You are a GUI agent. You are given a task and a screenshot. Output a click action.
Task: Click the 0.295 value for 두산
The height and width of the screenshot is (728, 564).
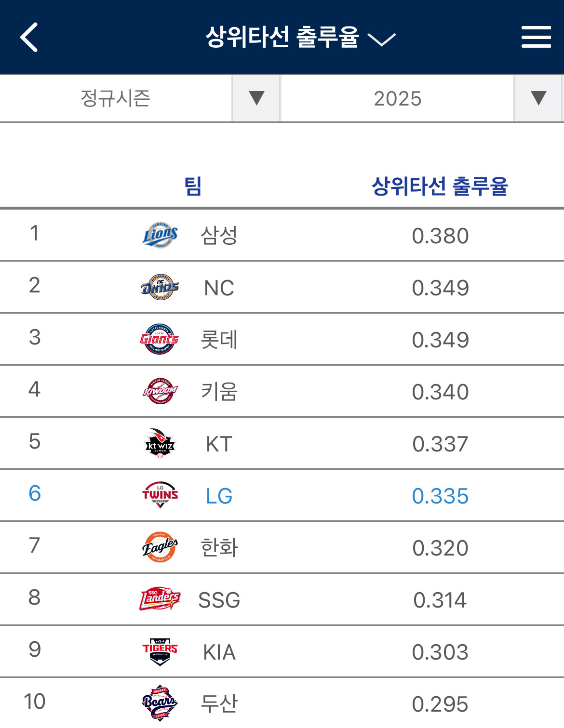(440, 704)
